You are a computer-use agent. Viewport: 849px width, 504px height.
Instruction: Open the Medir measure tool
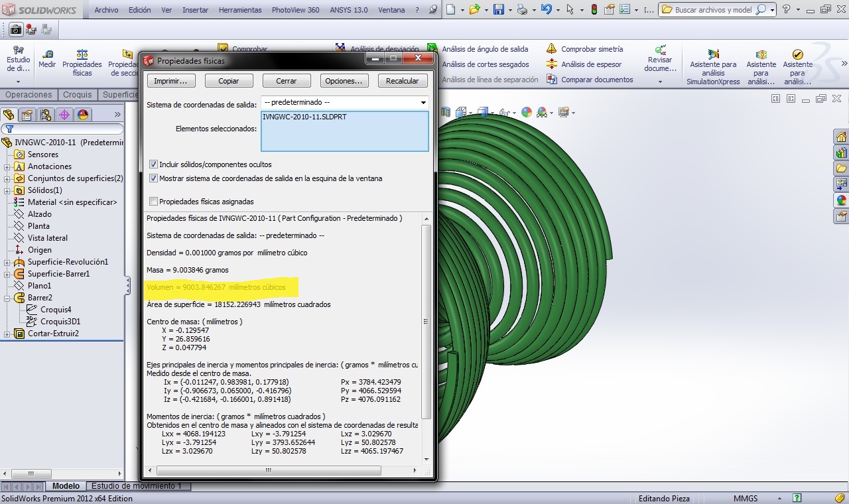coord(47,58)
